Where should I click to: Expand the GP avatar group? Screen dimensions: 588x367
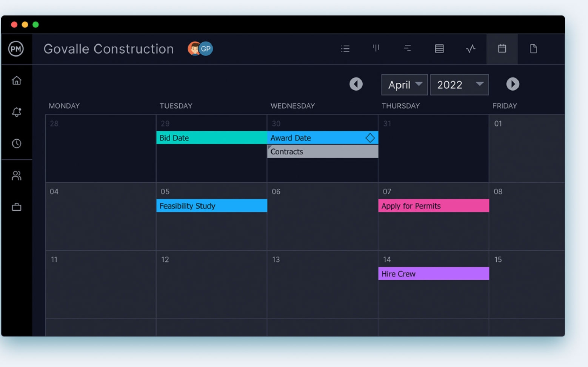(x=205, y=48)
